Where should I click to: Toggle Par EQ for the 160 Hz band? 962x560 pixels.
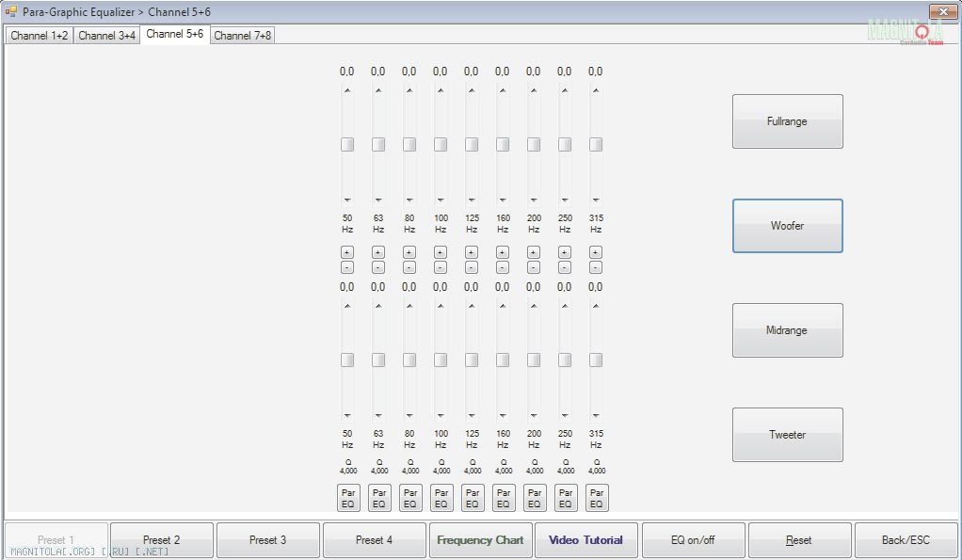point(504,498)
